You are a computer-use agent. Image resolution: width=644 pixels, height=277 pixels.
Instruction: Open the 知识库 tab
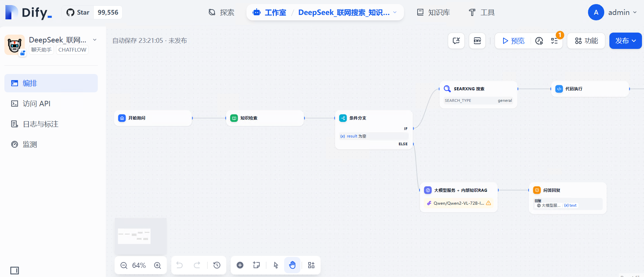[434, 13]
